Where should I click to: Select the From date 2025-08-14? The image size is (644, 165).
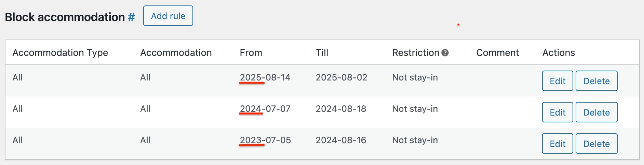point(265,78)
